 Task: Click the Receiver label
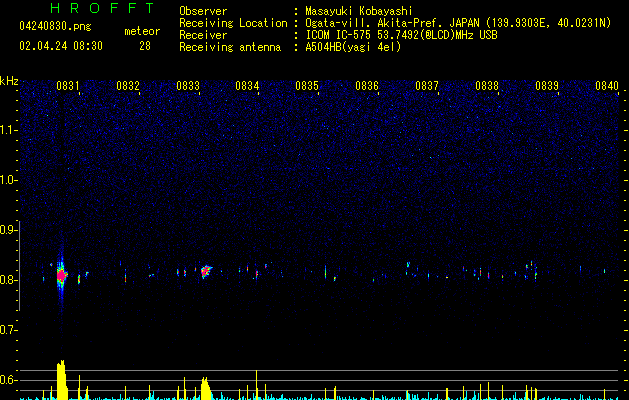[203, 35]
